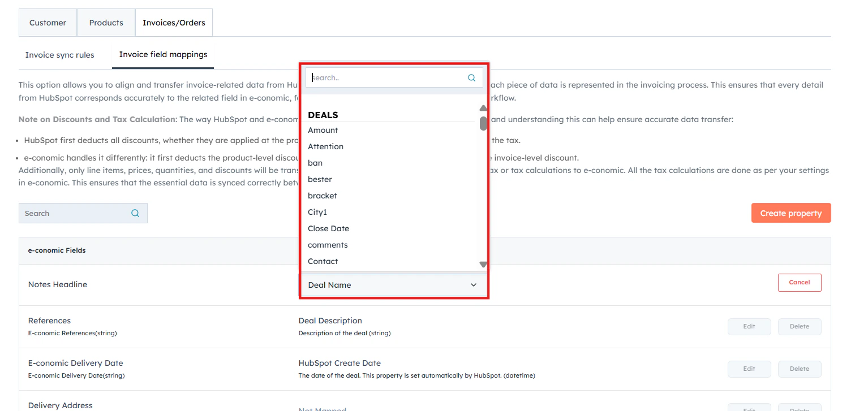The height and width of the screenshot is (411, 868).
Task: Click the References field label
Action: coord(50,321)
